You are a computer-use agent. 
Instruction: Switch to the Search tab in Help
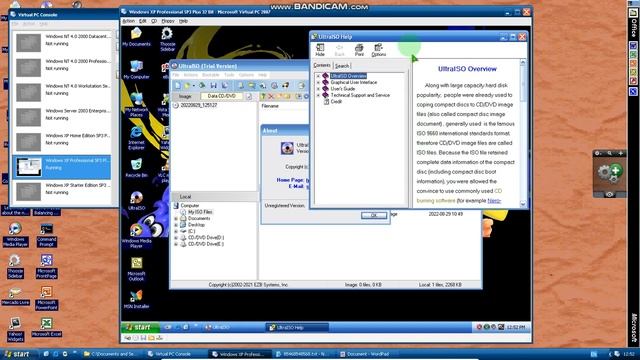click(342, 66)
